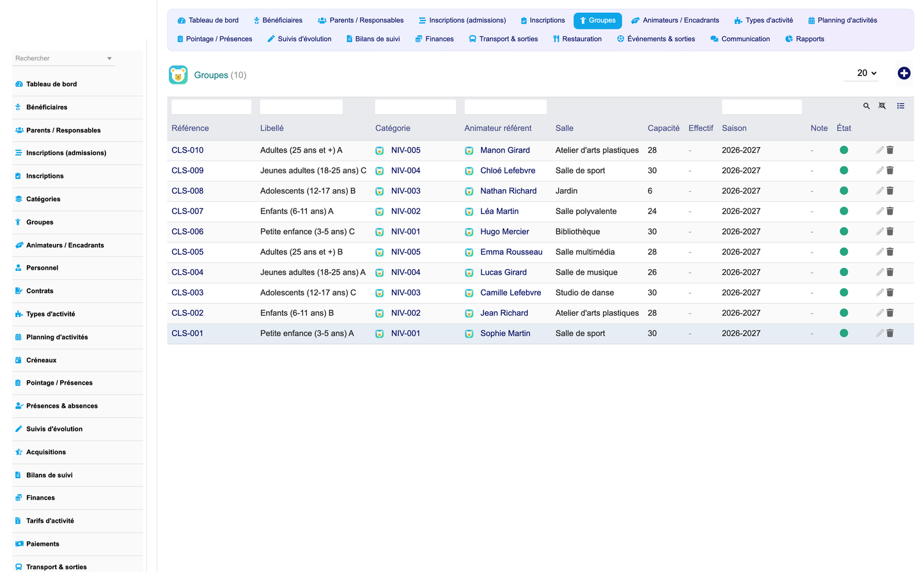Click the search magnifier icon in table header
The width and height of the screenshot is (924, 572).
[866, 106]
